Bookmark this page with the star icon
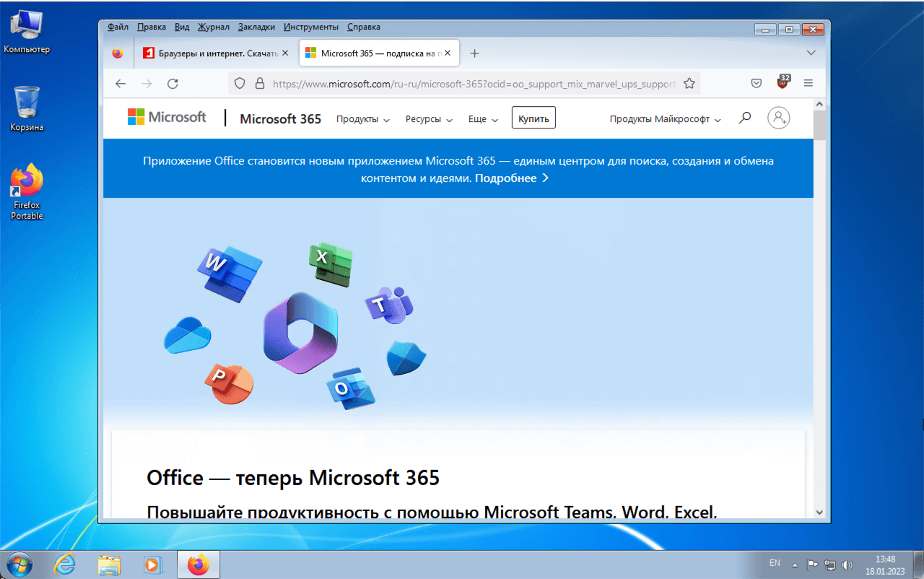 [689, 84]
